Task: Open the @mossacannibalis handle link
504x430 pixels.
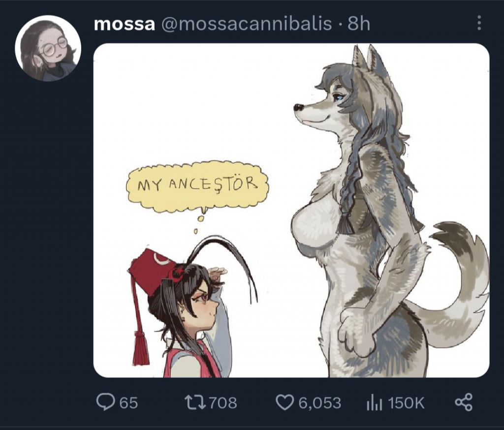Action: [246, 24]
